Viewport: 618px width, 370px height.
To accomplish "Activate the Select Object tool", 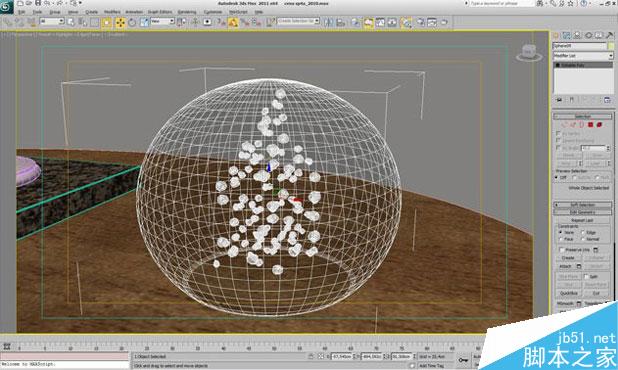I will pyautogui.click(x=71, y=22).
